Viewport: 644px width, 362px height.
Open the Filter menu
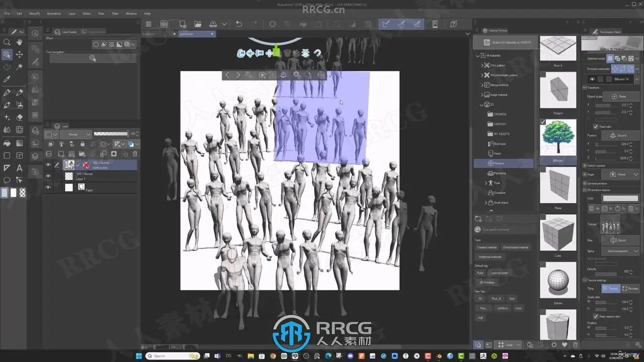115,14
